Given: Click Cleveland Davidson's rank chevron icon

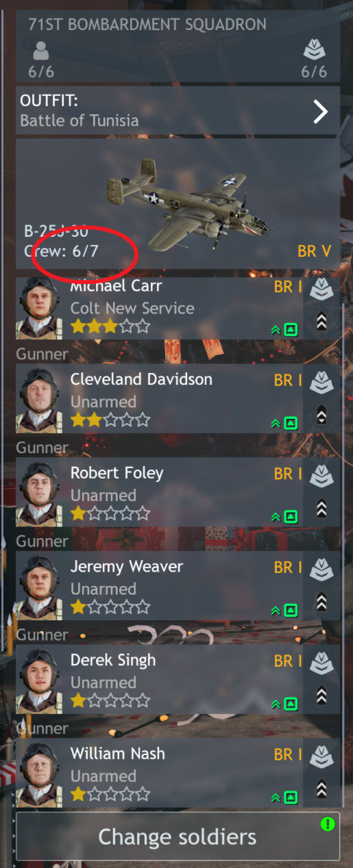Looking at the screenshot, I should click(321, 414).
